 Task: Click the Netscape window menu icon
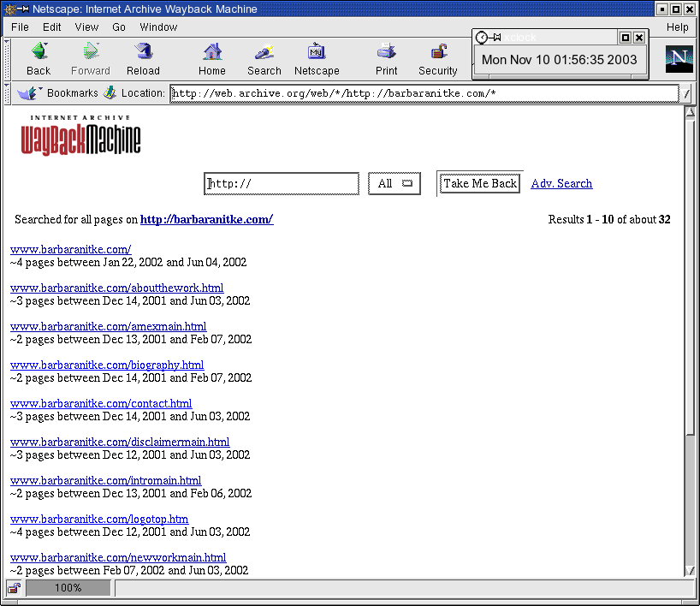9,9
